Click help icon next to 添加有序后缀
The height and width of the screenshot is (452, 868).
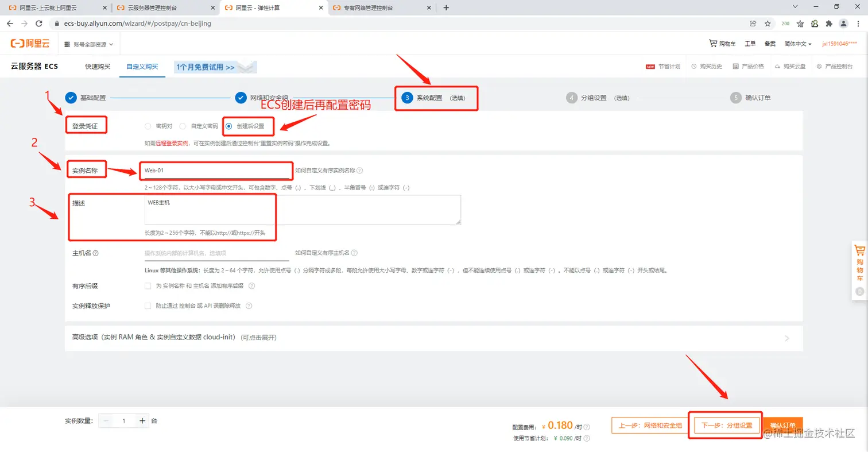(x=251, y=285)
